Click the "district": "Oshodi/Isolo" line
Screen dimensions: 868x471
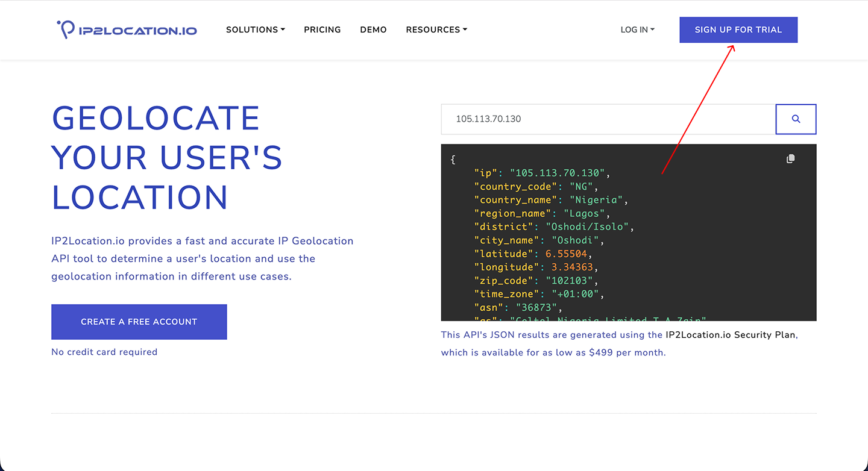[x=554, y=227]
